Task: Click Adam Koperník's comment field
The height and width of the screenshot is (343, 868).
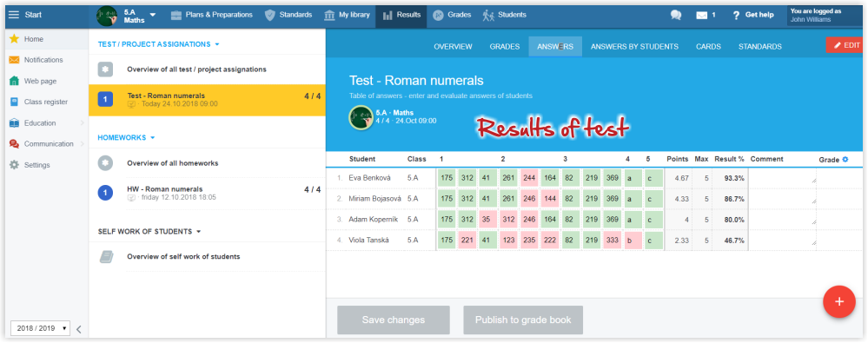Action: click(782, 220)
